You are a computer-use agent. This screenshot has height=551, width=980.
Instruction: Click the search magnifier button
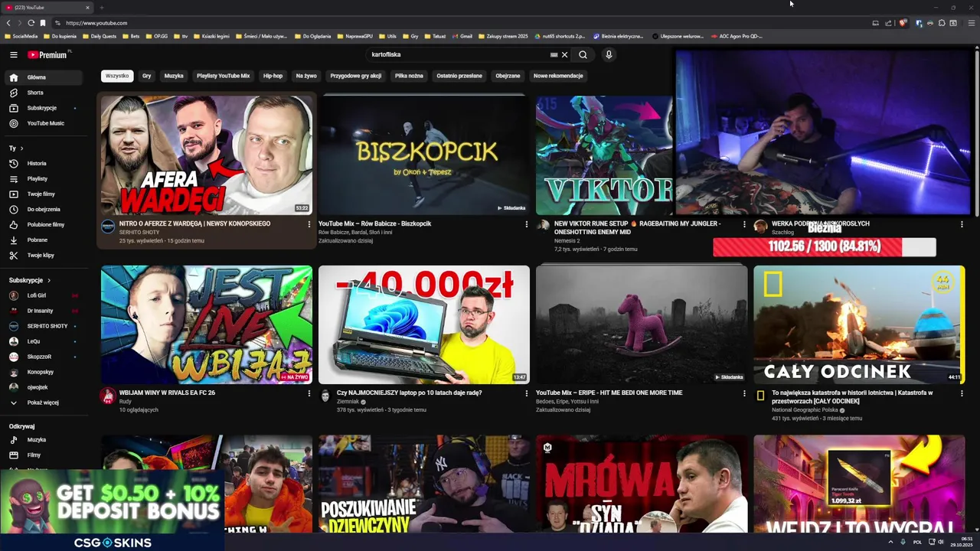(x=583, y=55)
